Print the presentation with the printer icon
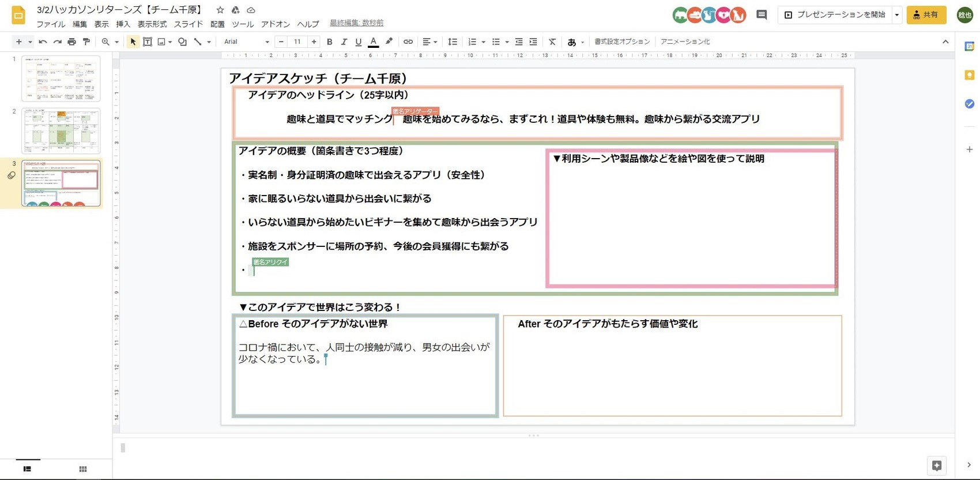Image resolution: width=980 pixels, height=480 pixels. point(71,42)
